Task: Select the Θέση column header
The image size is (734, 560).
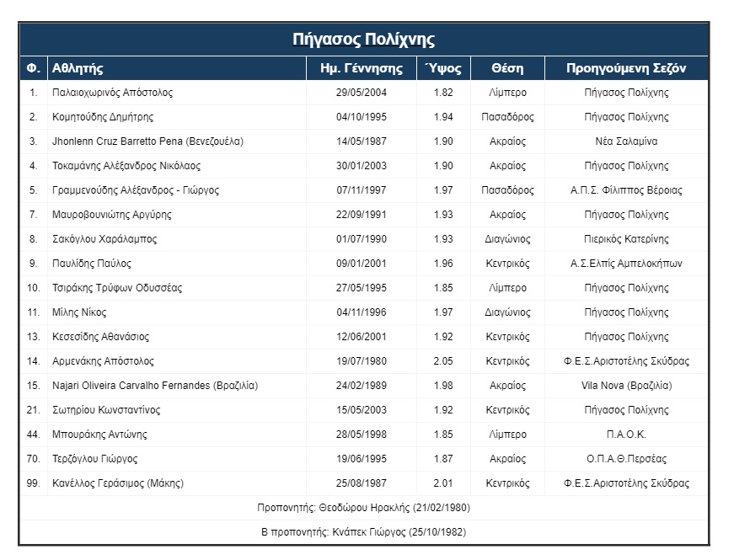Action: (x=507, y=68)
